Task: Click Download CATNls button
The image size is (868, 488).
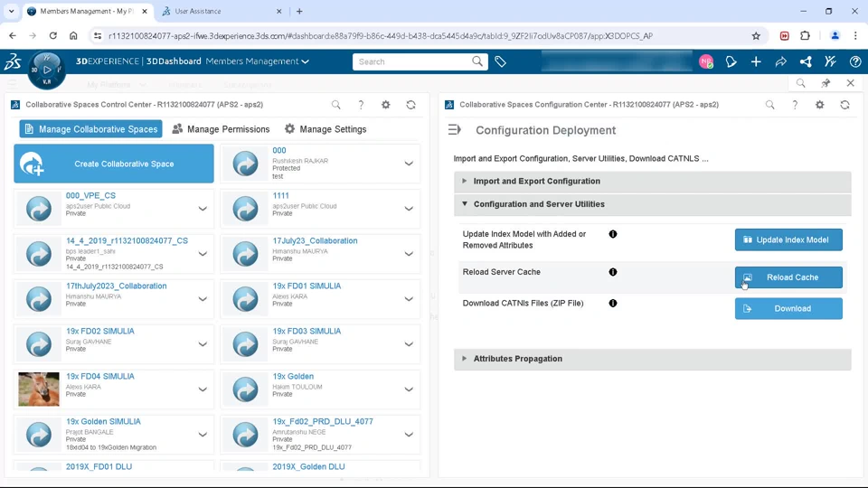Action: 788,309
